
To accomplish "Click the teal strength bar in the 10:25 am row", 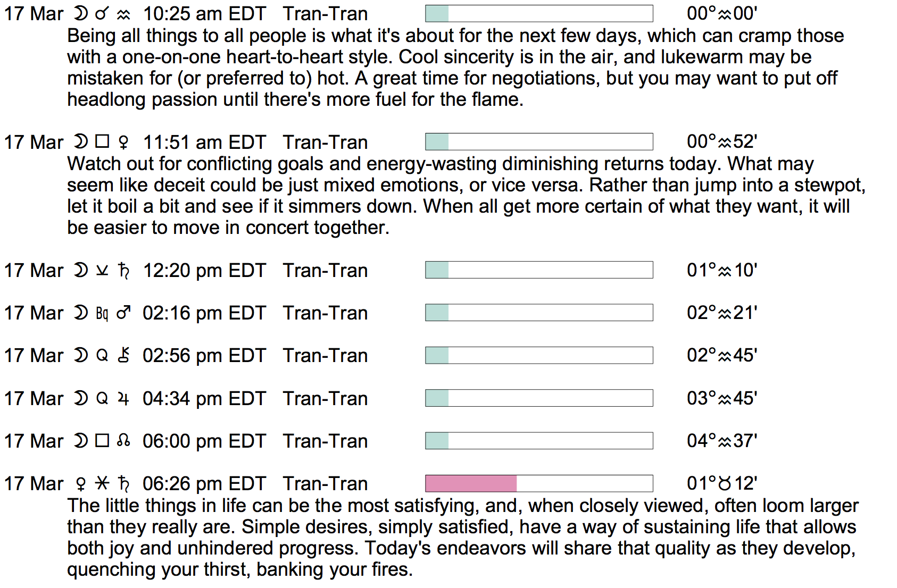I will [x=437, y=14].
